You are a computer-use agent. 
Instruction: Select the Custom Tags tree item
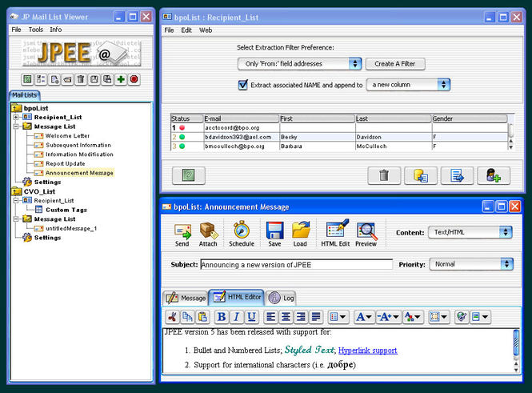pyautogui.click(x=66, y=210)
